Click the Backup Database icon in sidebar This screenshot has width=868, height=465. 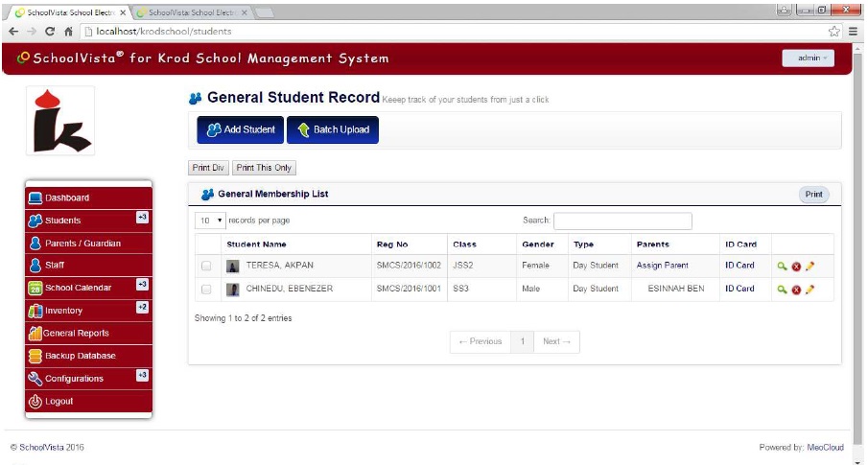point(35,356)
